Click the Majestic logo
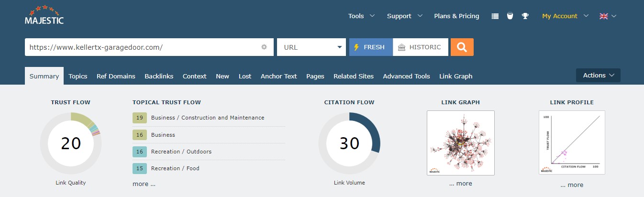The height and width of the screenshot is (197, 644). pyautogui.click(x=44, y=15)
